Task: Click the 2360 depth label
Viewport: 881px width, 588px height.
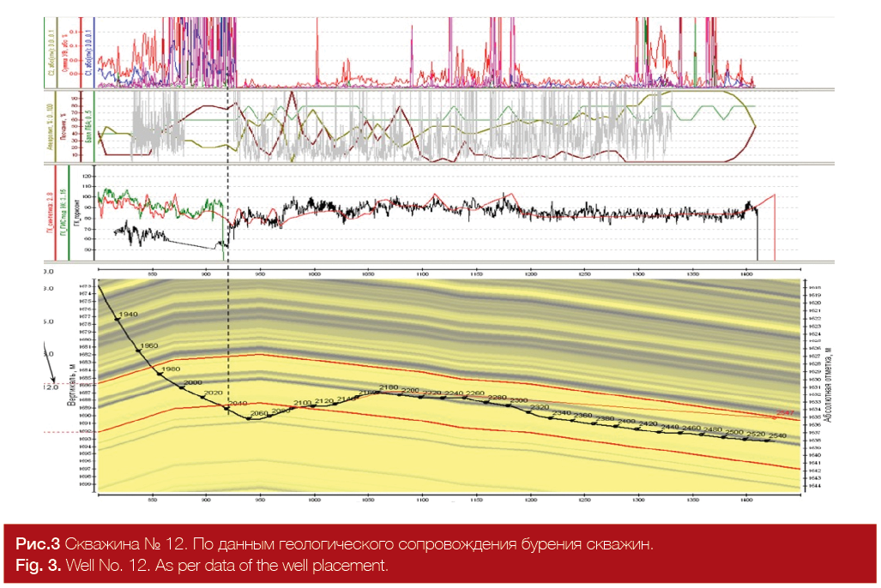Action: (x=582, y=416)
